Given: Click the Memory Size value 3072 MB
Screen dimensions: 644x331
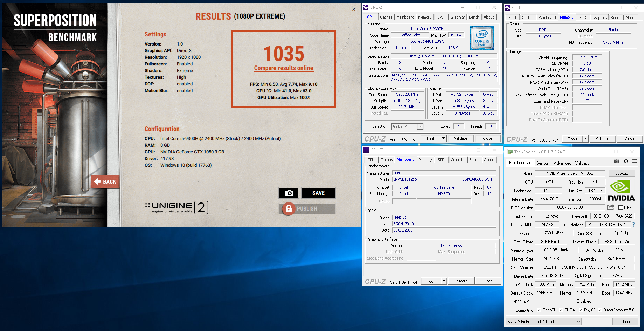Looking at the screenshot, I should coord(551,259).
